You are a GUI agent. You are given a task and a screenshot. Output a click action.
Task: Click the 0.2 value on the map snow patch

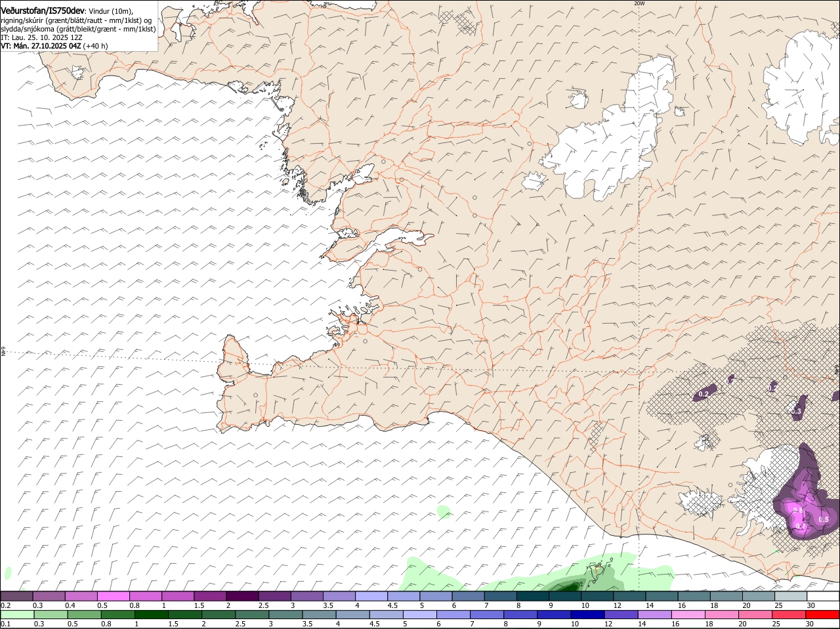coord(703,394)
